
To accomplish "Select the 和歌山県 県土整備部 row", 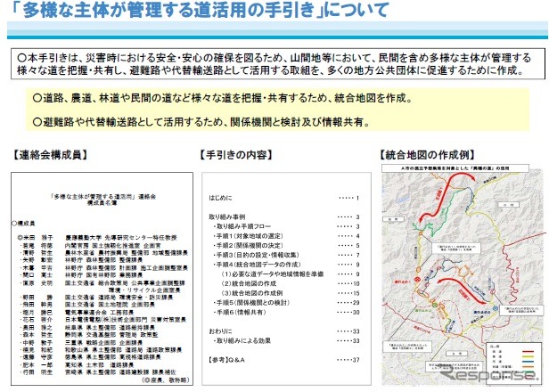I will [x=100, y=349].
